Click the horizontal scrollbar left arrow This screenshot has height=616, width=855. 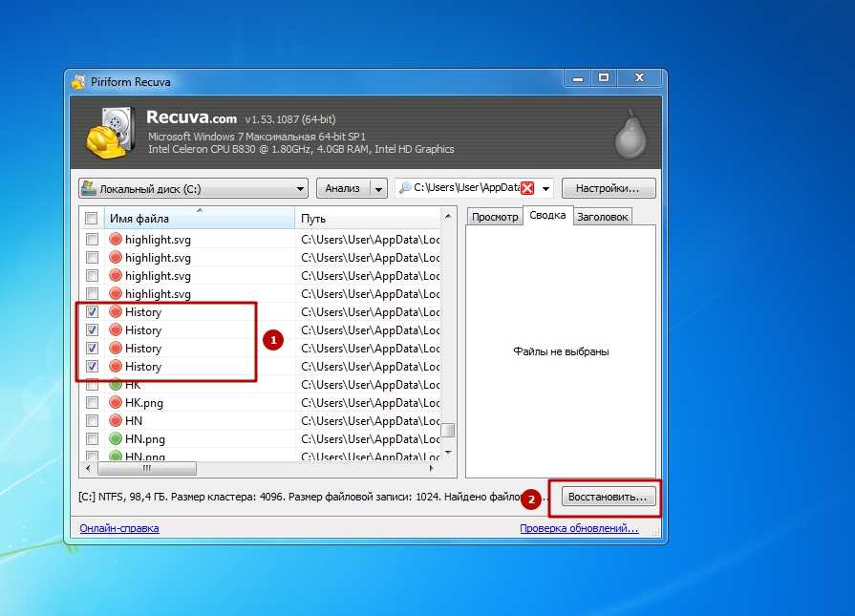tap(88, 468)
